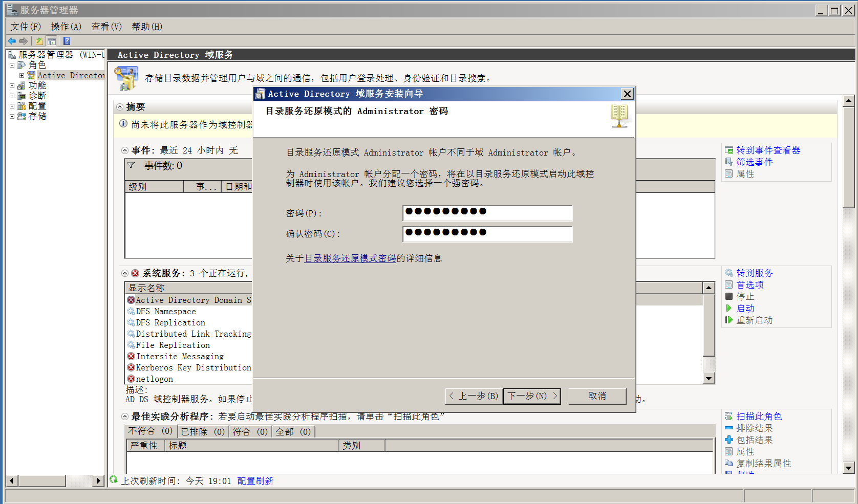Click the error icon of Kerberos Key Distribution
The width and height of the screenshot is (858, 504).
pyautogui.click(x=131, y=368)
